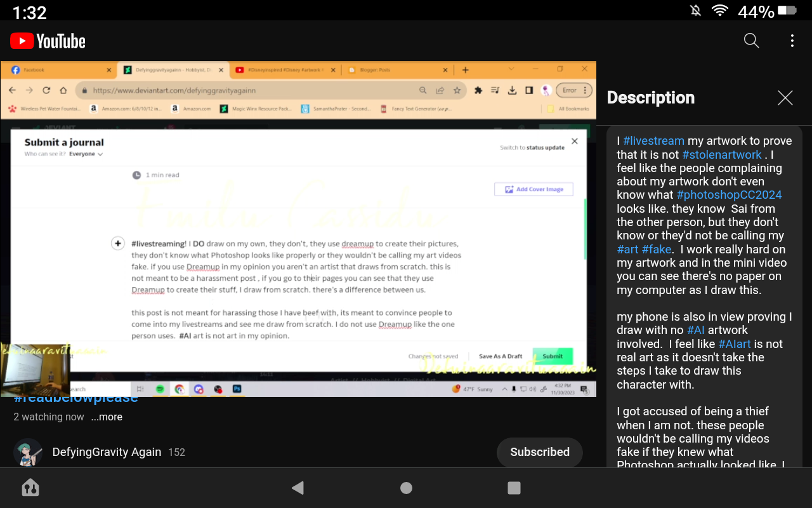Image resolution: width=812 pixels, height=508 pixels.
Task: Switch to status update link
Action: coord(532,147)
